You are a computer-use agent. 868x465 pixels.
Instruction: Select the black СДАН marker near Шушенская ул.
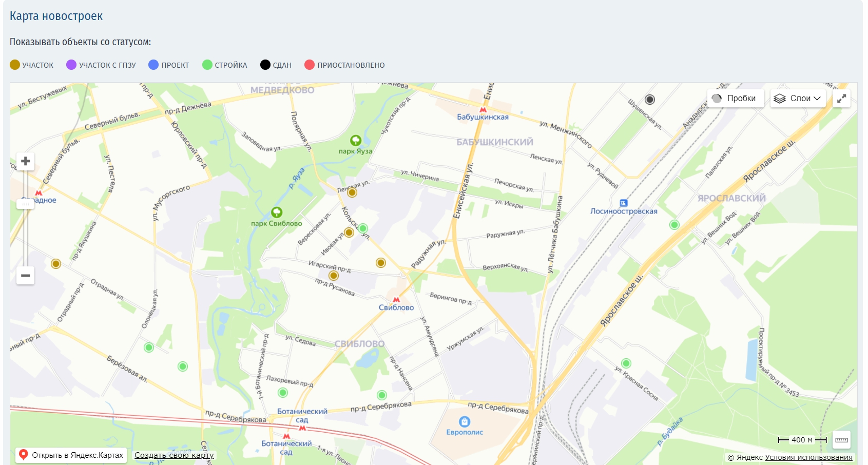(x=650, y=100)
